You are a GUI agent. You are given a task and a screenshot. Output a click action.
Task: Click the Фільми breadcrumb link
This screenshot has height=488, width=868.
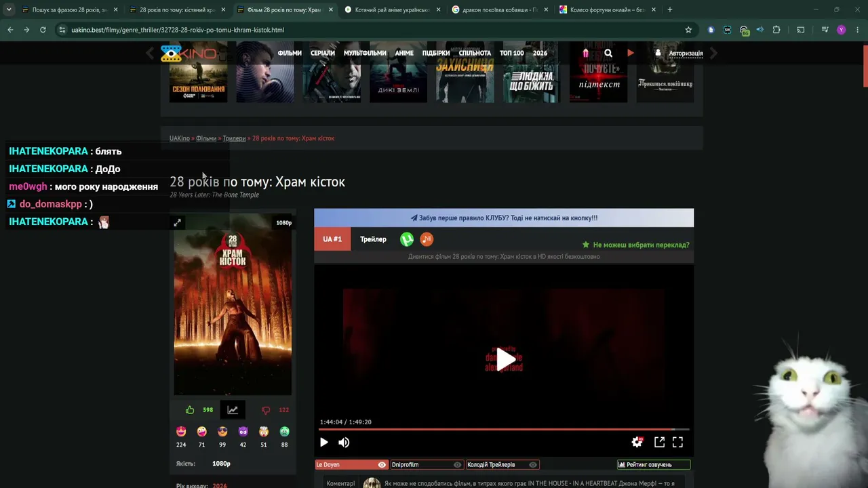pos(206,138)
